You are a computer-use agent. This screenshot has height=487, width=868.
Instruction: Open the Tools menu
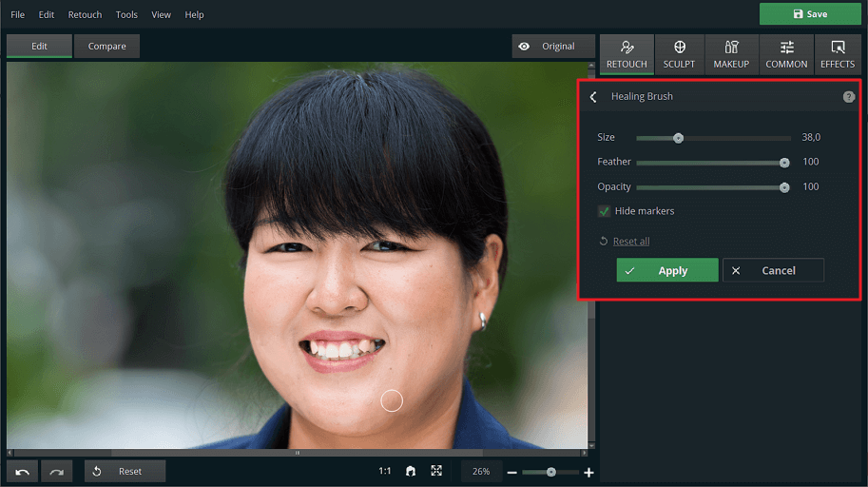point(126,15)
